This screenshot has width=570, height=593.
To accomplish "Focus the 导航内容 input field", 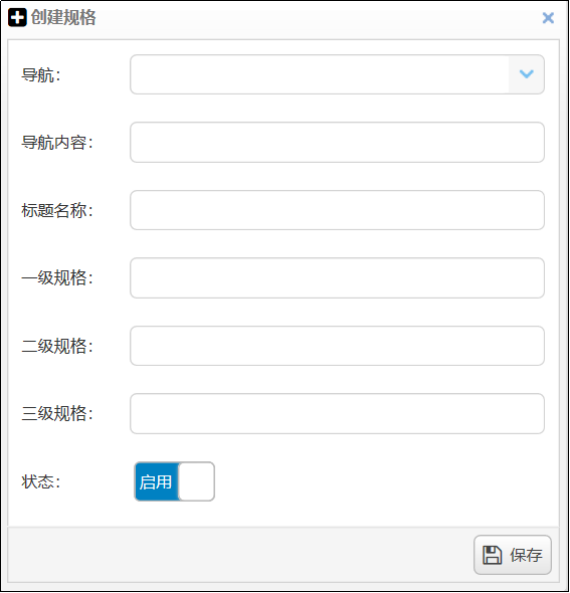I will point(337,142).
